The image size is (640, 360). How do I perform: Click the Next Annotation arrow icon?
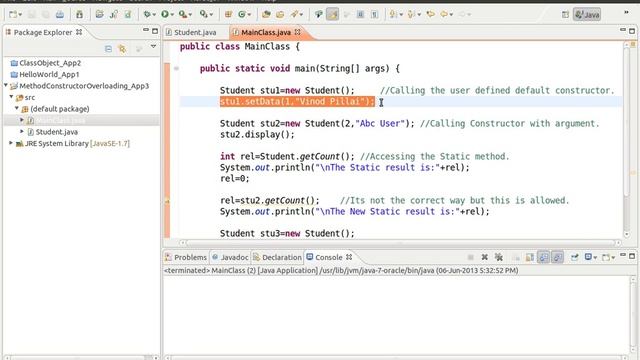click(x=393, y=15)
